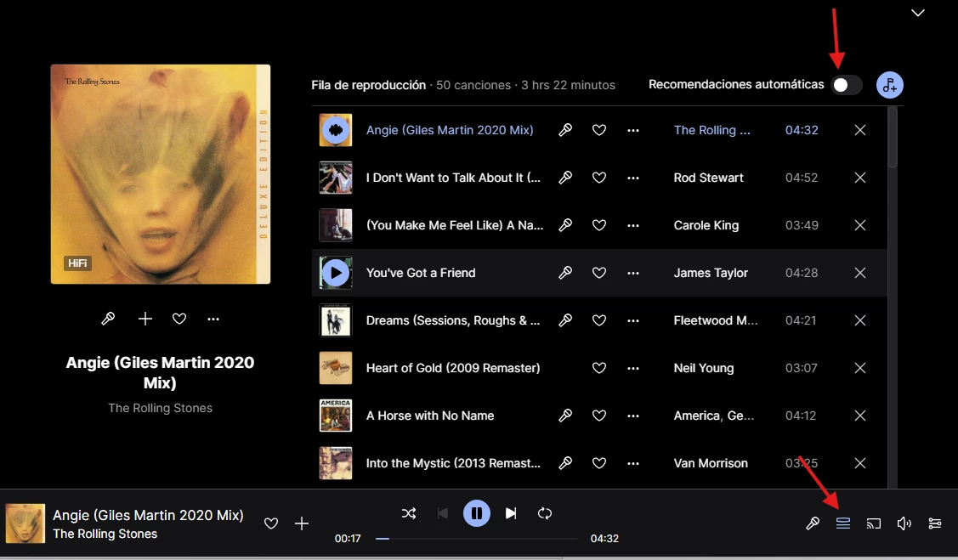Open The Rolling Stones link in bottom bar

click(x=105, y=534)
